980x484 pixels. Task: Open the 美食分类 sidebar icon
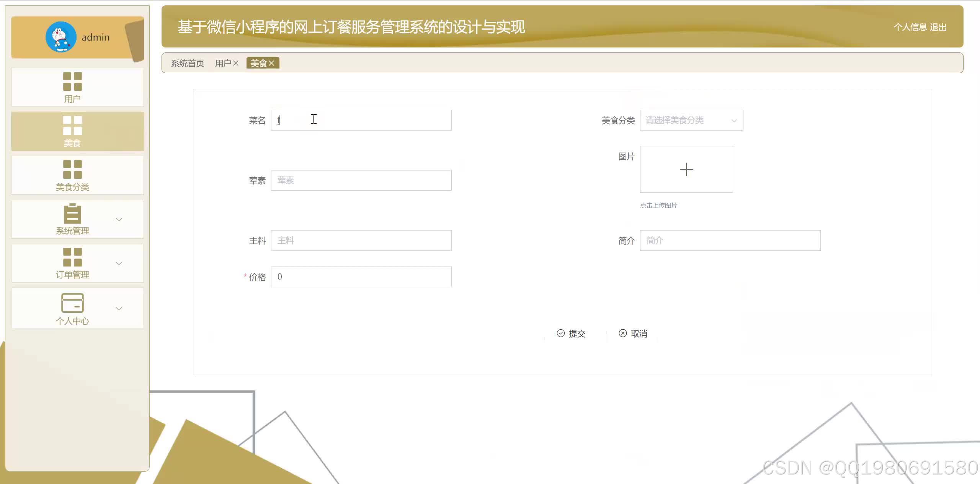click(x=72, y=170)
